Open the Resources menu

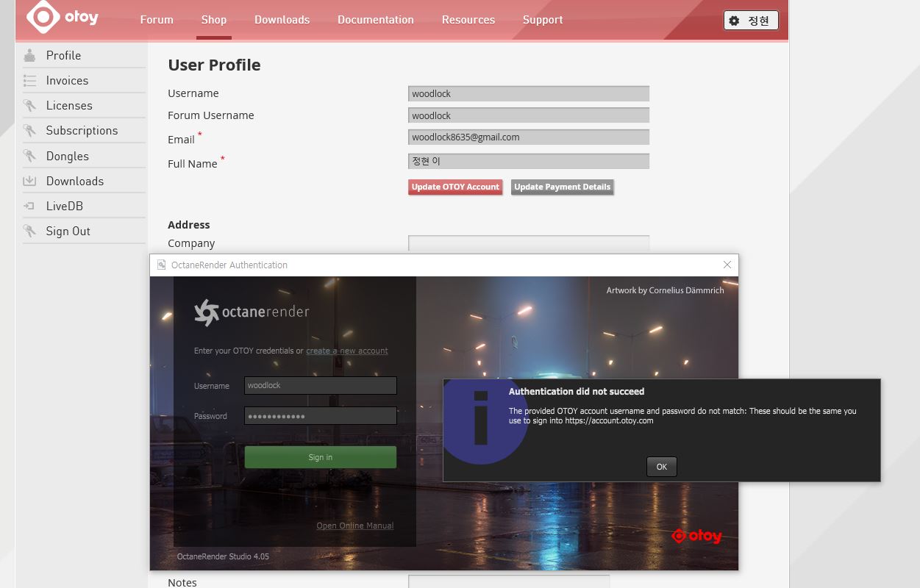point(468,20)
